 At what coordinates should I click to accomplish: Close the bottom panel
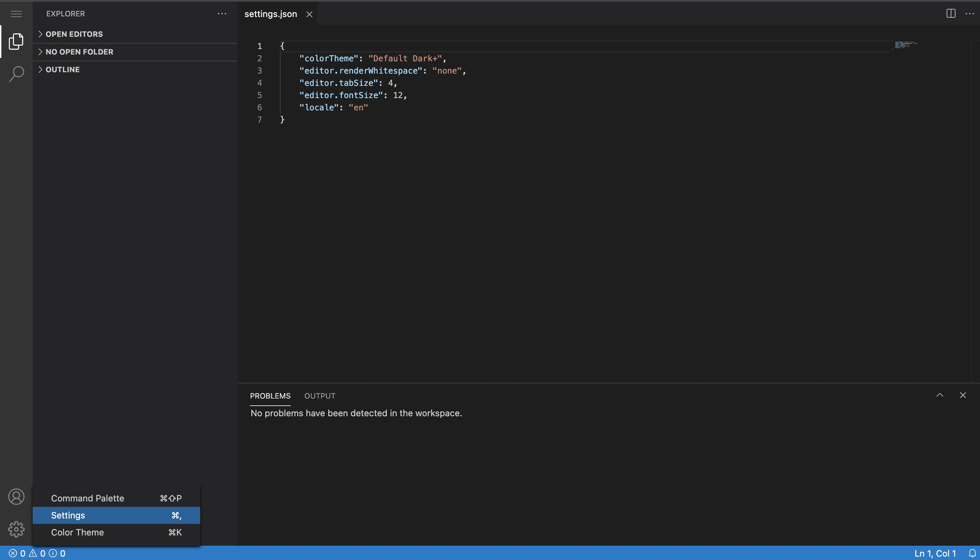963,395
